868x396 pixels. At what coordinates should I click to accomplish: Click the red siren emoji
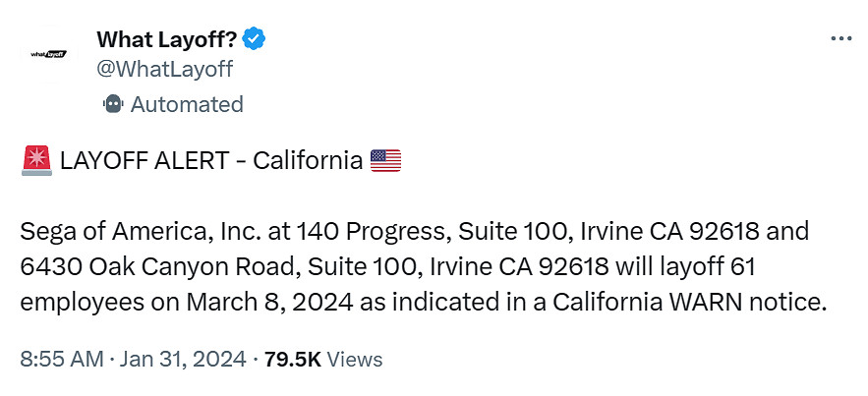click(36, 159)
